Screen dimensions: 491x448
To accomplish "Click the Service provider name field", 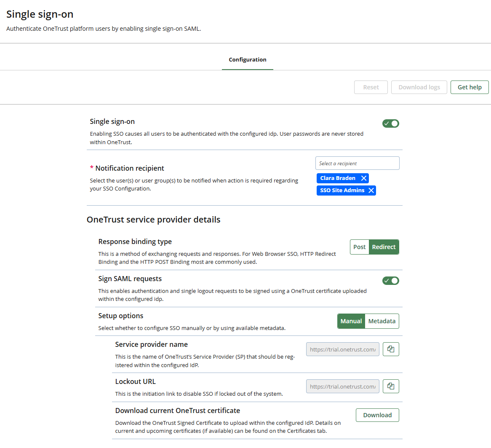I will coord(342,349).
